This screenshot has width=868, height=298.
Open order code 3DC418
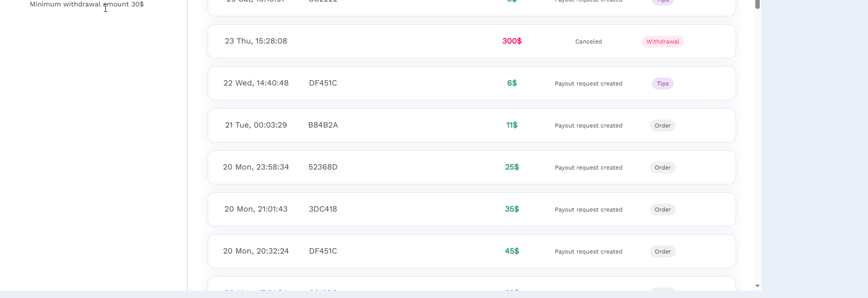tap(323, 209)
